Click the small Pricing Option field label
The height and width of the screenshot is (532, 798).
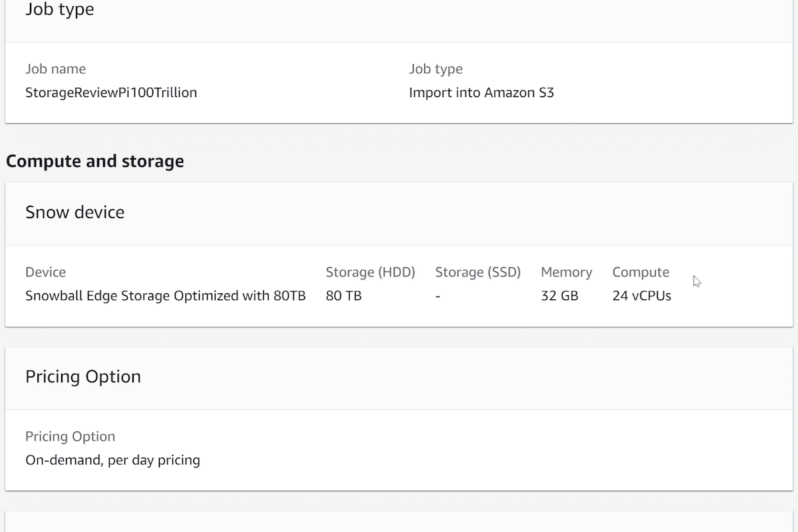point(70,436)
